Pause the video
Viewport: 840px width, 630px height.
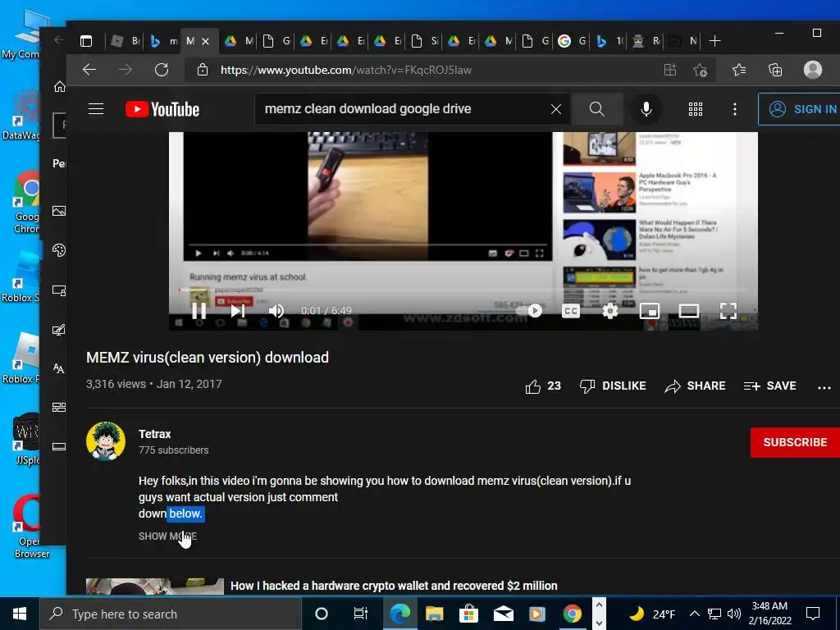point(199,311)
